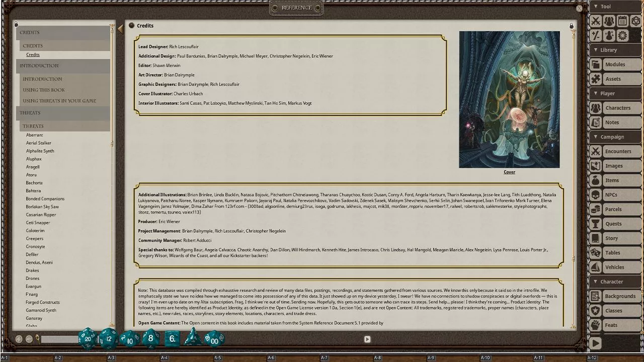Focus the index search input field
Screen dimensions: 644x362
point(59,340)
